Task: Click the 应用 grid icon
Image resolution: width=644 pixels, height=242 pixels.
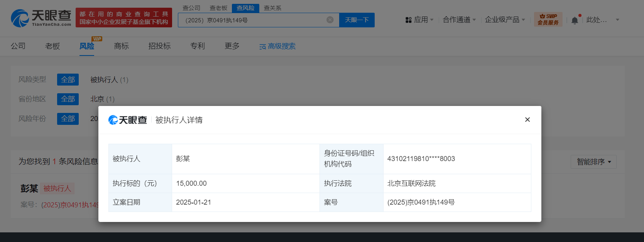Action: pos(409,20)
